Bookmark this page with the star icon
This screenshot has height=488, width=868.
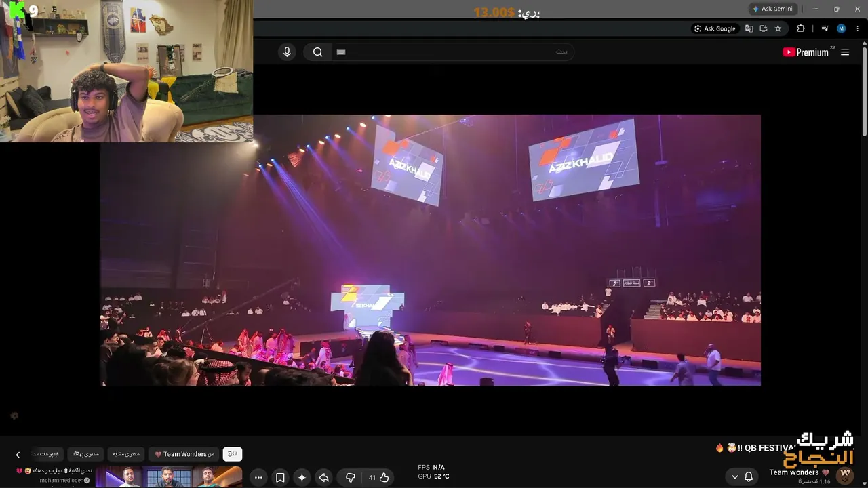778,28
